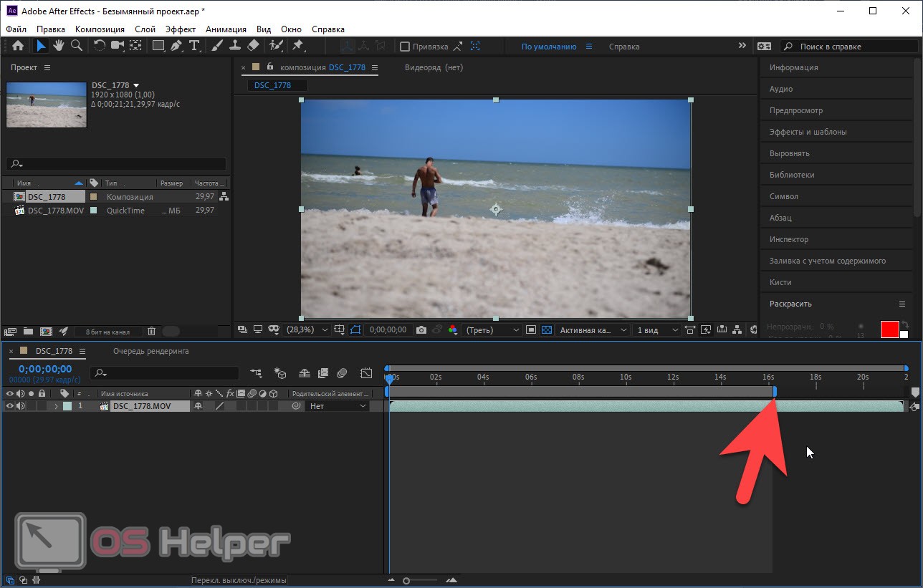Open the Предпросмотр panel
The height and width of the screenshot is (588, 923).
coord(795,110)
